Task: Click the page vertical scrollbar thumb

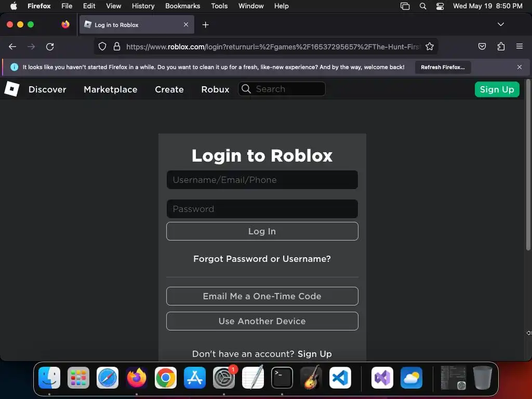Action: click(x=528, y=165)
